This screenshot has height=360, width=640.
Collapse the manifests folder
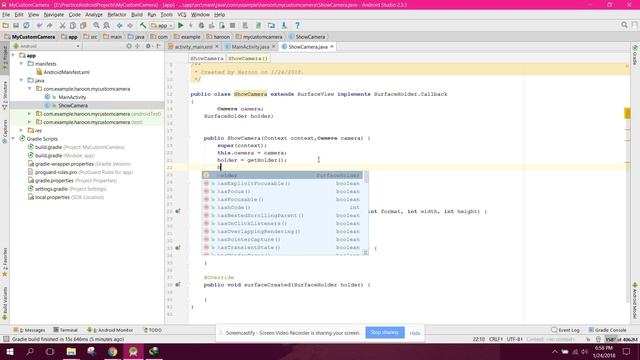coord(22,64)
